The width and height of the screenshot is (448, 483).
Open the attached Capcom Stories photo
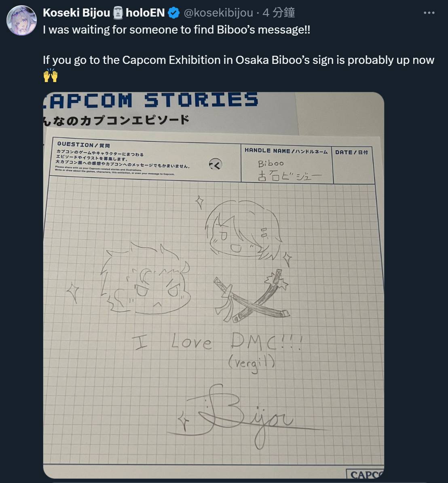213,285
